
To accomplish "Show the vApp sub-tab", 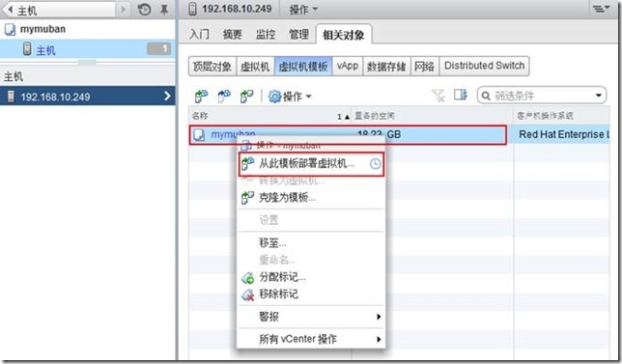I will point(348,66).
